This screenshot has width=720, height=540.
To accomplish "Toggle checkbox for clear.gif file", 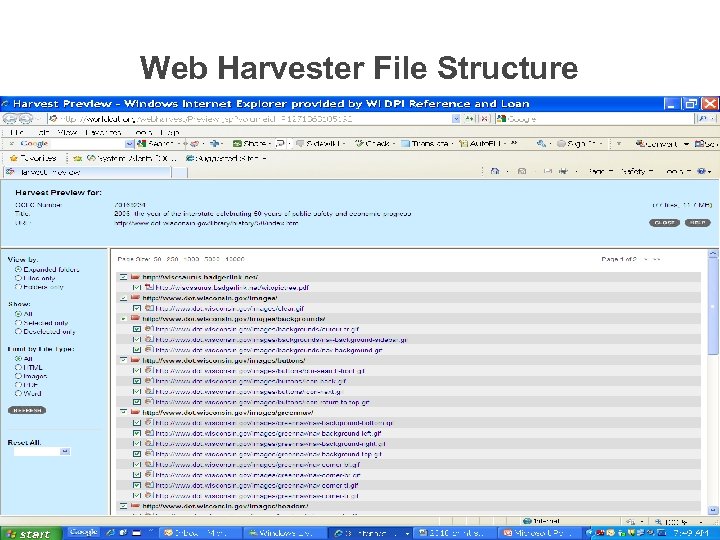I will [x=136, y=309].
